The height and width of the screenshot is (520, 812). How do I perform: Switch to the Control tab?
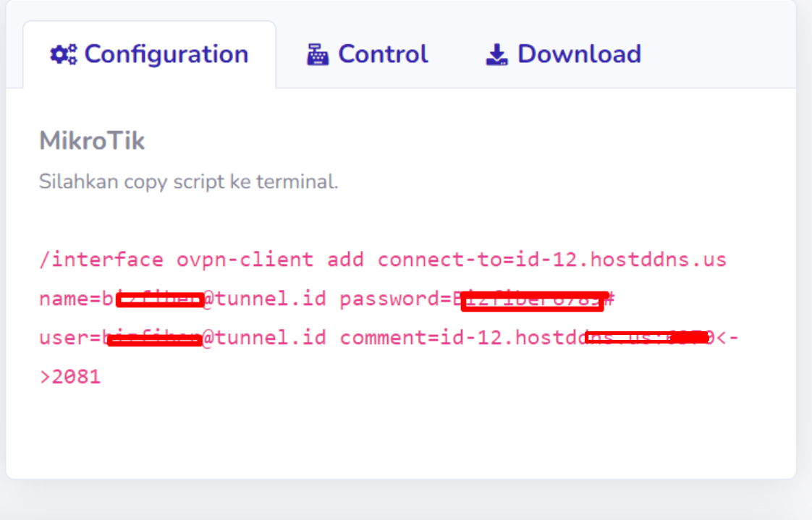pos(367,54)
